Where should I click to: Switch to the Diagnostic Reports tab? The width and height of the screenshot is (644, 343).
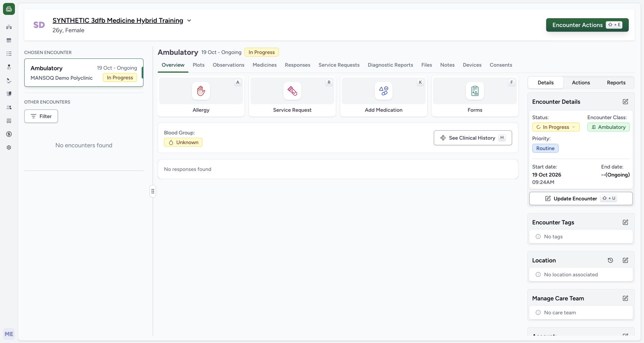pos(390,65)
